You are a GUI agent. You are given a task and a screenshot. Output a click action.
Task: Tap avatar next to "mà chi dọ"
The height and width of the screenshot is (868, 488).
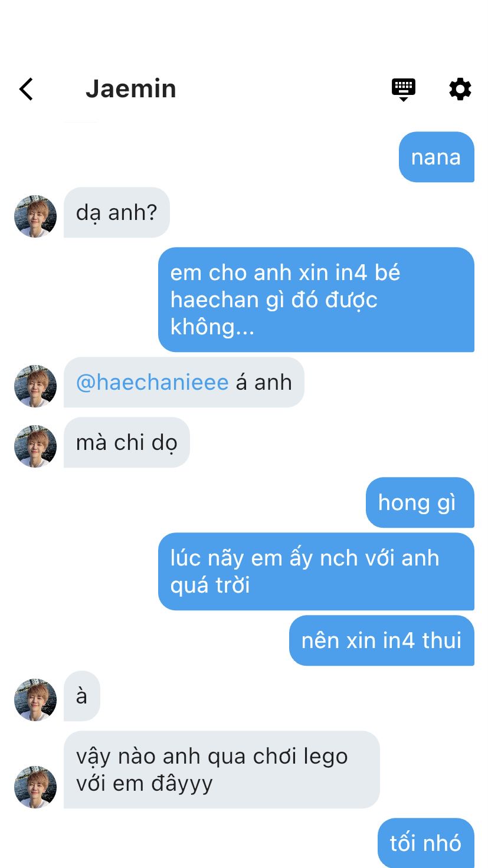point(35,446)
